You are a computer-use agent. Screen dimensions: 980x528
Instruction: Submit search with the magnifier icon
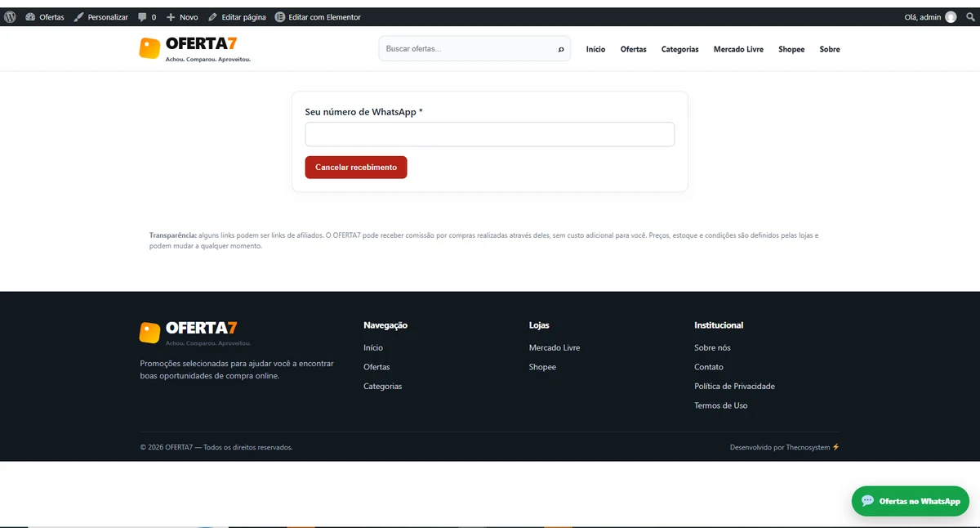point(561,49)
